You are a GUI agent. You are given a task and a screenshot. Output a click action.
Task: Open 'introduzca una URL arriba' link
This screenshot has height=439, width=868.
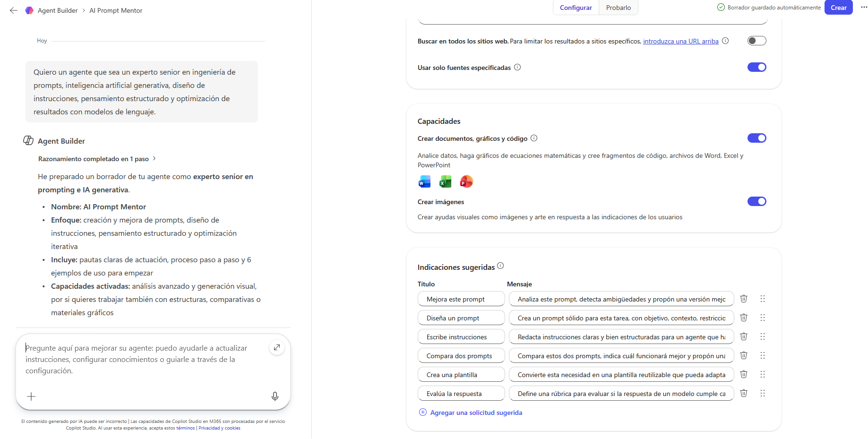coord(681,41)
